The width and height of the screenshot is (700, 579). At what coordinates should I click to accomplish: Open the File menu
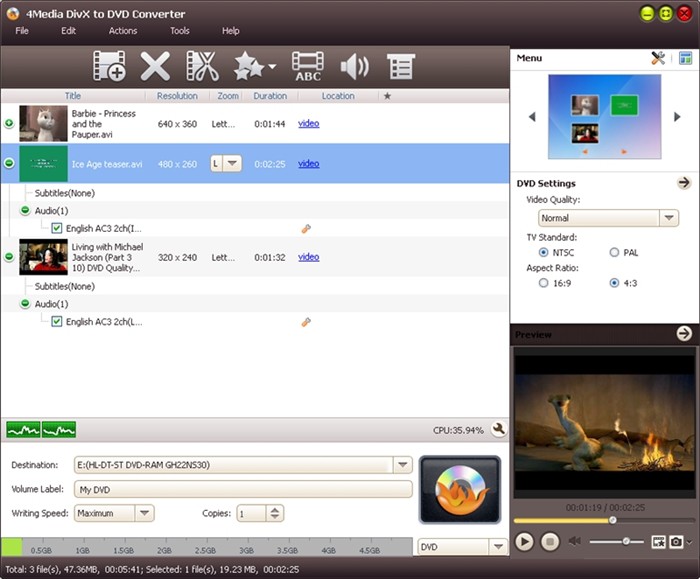click(x=22, y=31)
